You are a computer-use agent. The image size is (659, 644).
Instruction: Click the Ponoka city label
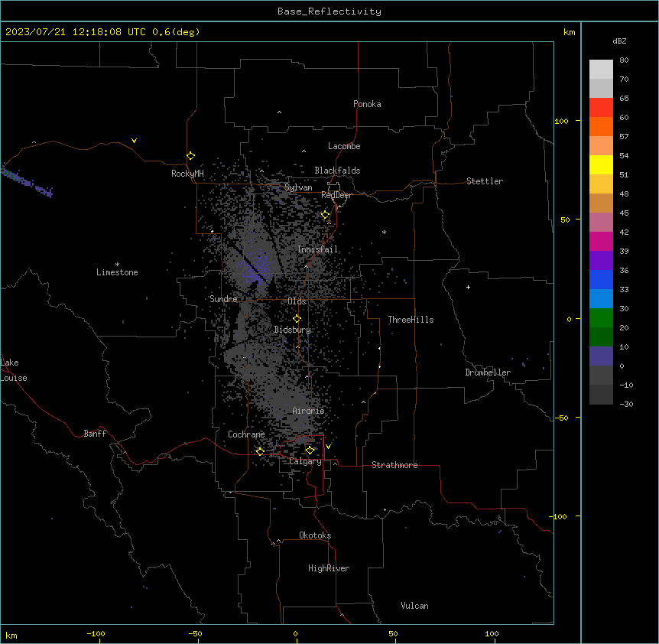(367, 104)
